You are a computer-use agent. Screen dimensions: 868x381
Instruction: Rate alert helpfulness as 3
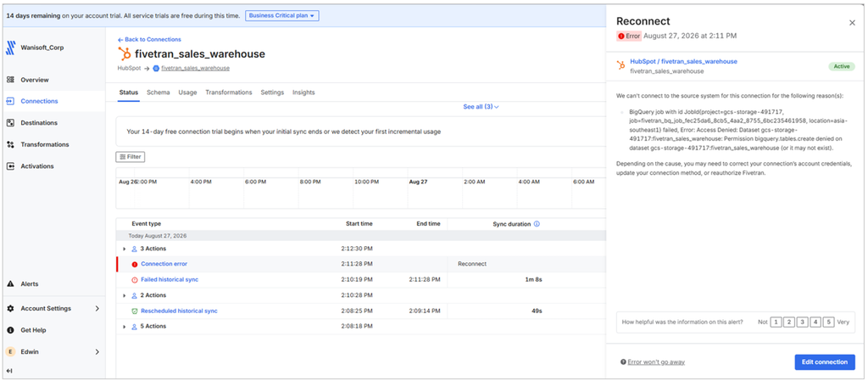[802, 322]
